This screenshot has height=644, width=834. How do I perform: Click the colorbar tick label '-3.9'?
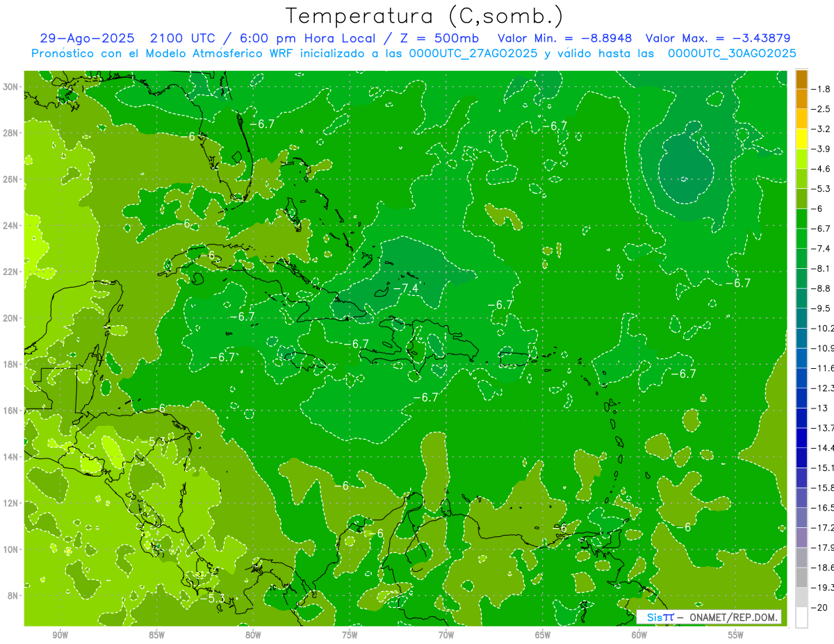(x=821, y=149)
